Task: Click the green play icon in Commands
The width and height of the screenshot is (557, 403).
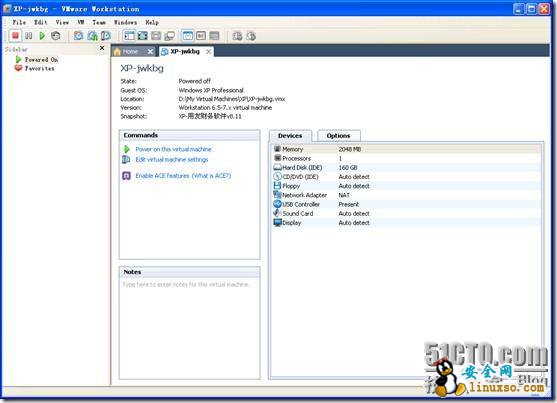Action: pyautogui.click(x=126, y=149)
